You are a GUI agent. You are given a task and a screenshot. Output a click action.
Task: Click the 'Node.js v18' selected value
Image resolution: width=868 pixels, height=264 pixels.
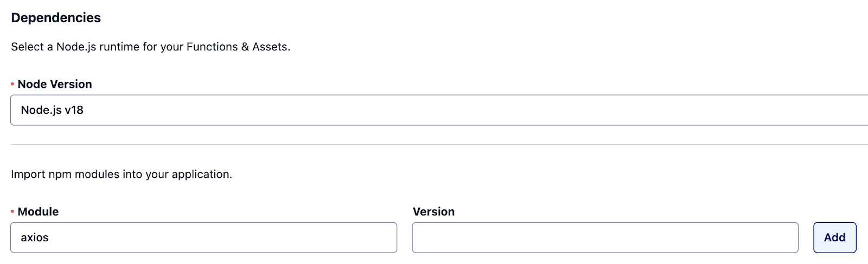click(52, 110)
